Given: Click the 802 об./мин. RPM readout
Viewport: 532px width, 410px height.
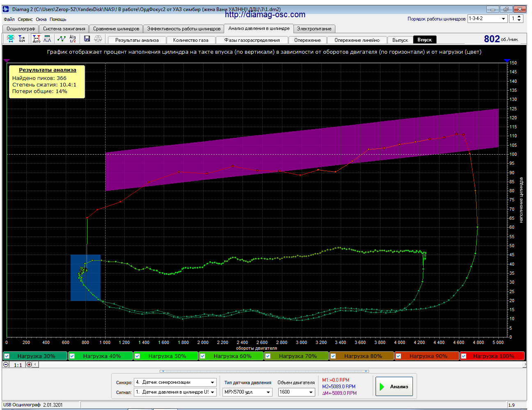Looking at the screenshot, I should click(x=501, y=39).
